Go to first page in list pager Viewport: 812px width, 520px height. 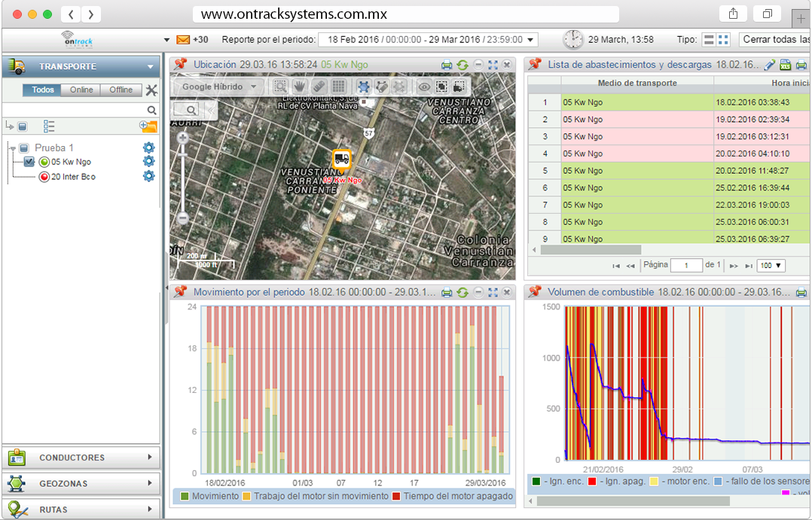615,266
